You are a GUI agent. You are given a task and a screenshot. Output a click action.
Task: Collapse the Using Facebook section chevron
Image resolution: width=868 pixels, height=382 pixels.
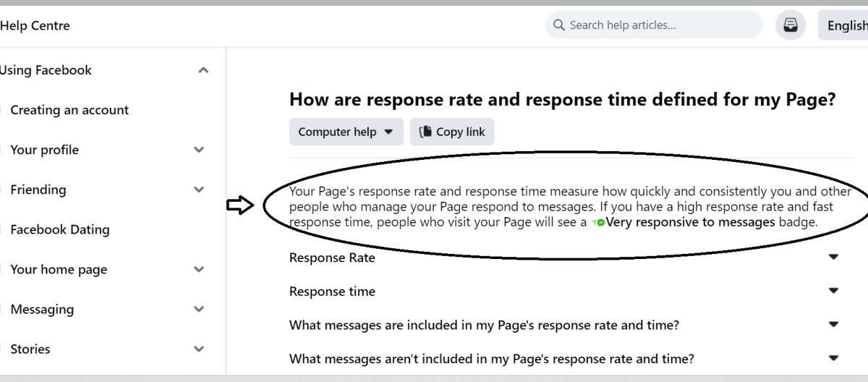coord(203,70)
